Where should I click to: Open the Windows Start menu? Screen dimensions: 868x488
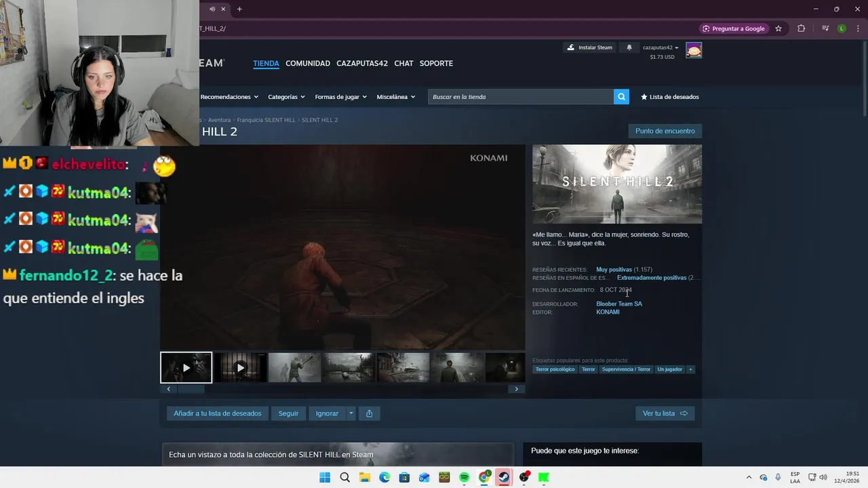(x=325, y=477)
